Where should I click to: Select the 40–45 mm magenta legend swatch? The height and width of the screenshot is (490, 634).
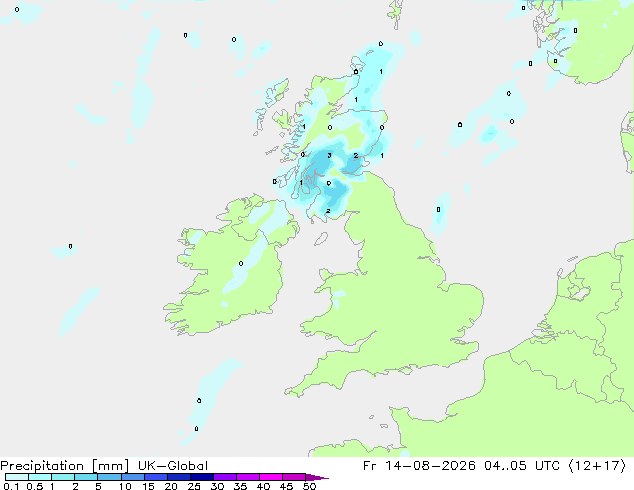point(271,477)
